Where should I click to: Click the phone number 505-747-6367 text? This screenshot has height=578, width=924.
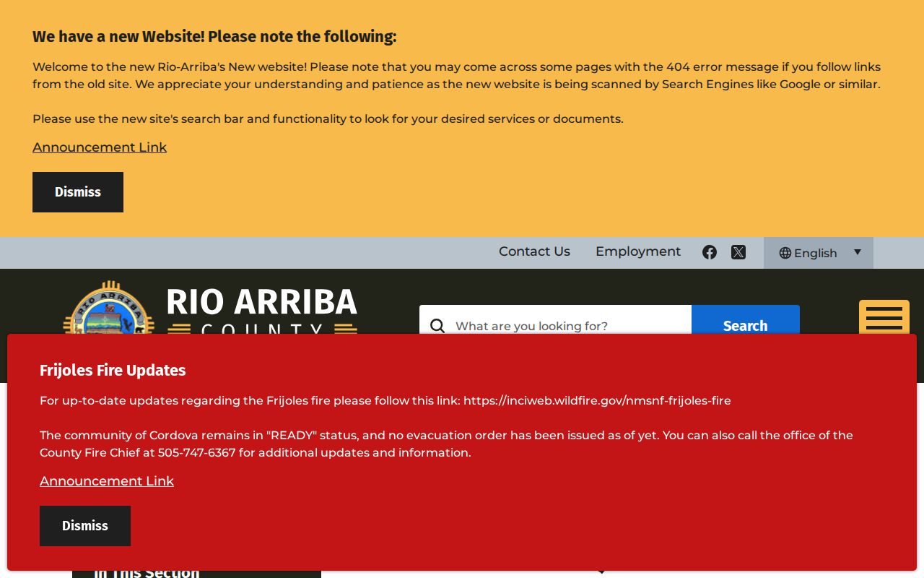coord(196,452)
